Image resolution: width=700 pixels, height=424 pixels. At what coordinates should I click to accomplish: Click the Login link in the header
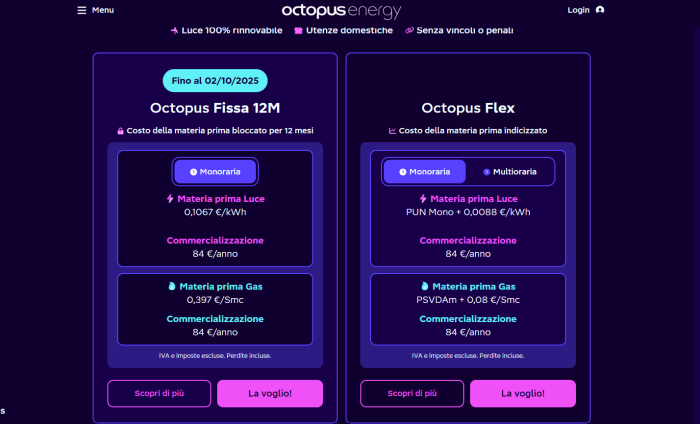click(578, 10)
